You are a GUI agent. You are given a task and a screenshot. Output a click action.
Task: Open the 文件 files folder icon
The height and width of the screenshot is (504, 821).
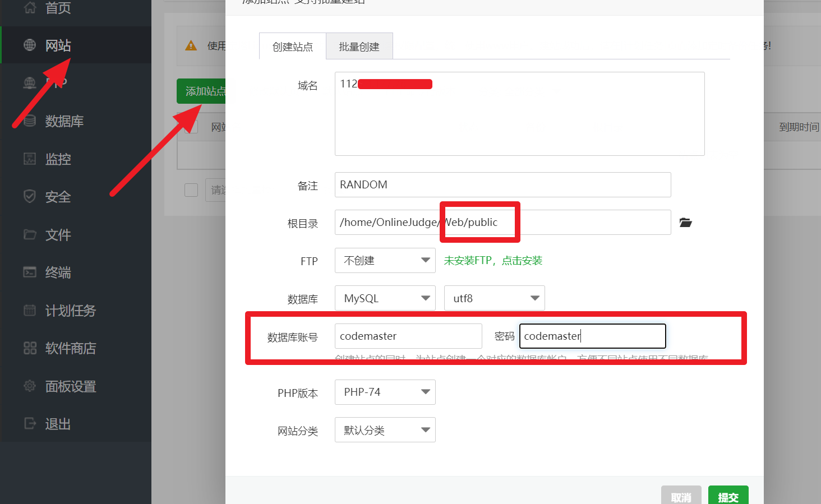(30, 234)
